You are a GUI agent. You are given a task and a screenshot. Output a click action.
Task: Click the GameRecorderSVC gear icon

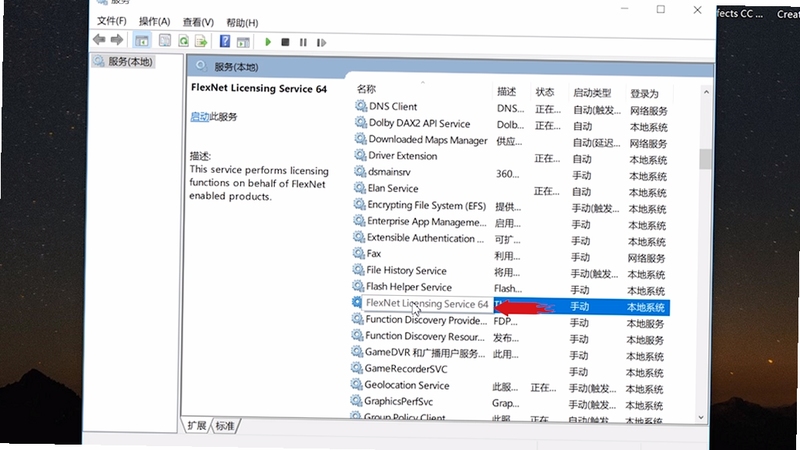point(357,367)
